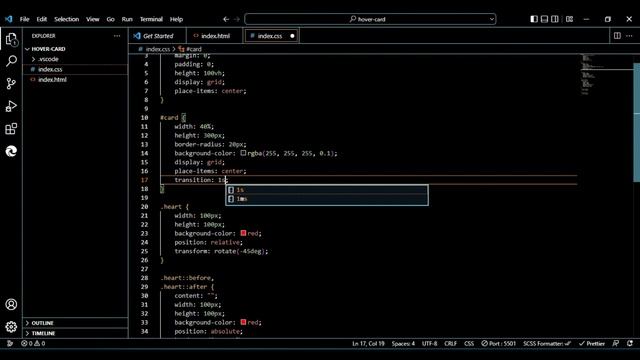Choose the '1ms' autocomplete suggestion
The width and height of the screenshot is (640, 360).
point(327,199)
